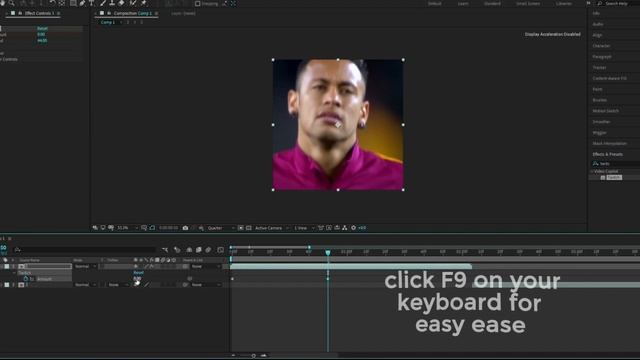The width and height of the screenshot is (640, 360).
Task: Select the Pen tool
Action: point(82,3)
